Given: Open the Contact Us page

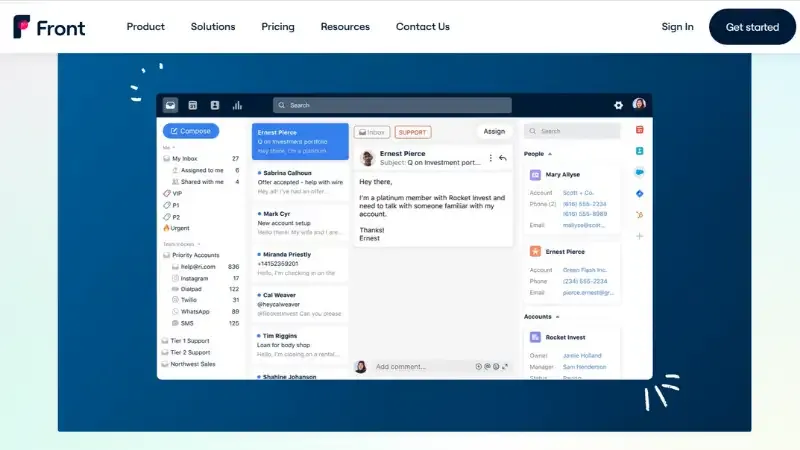Looking at the screenshot, I should 422,27.
